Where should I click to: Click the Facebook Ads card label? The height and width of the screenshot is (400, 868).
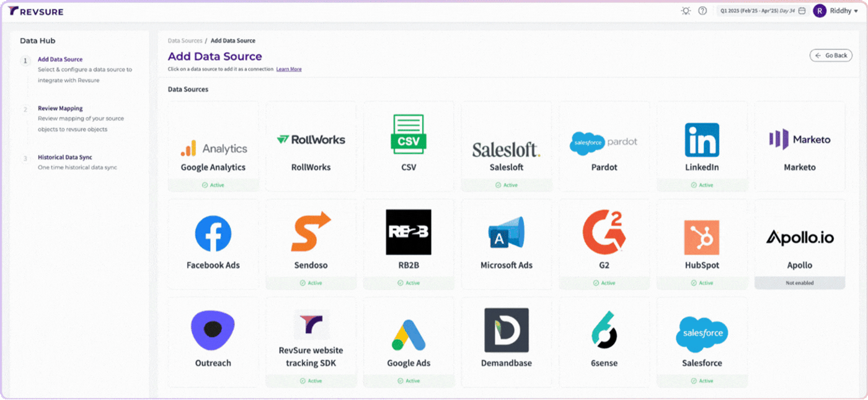(x=213, y=265)
